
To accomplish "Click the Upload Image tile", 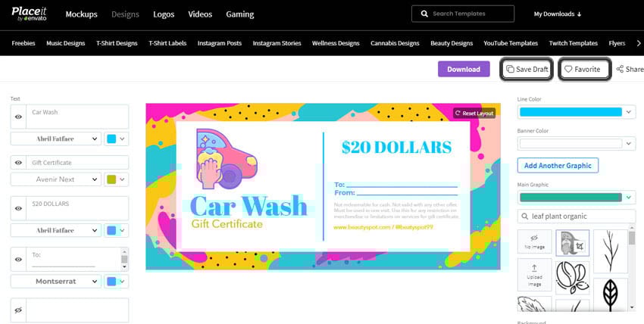I will point(534,274).
